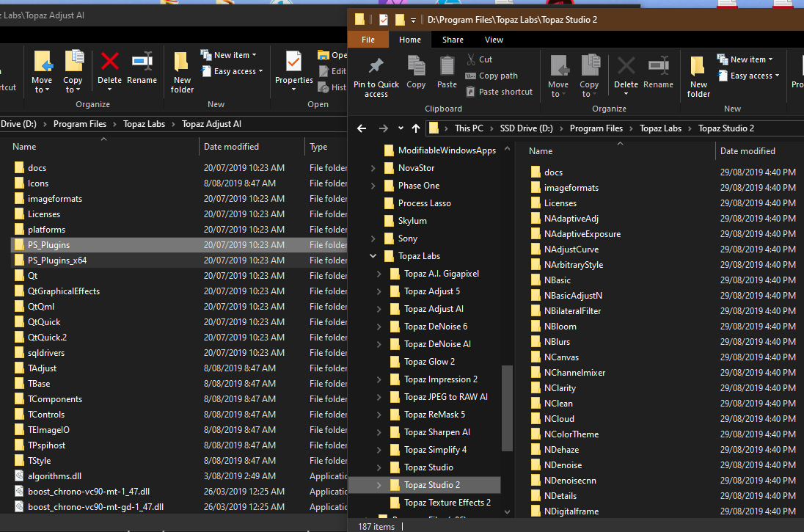Go back using the Back arrow in Topaz Studio 2

pyautogui.click(x=362, y=128)
